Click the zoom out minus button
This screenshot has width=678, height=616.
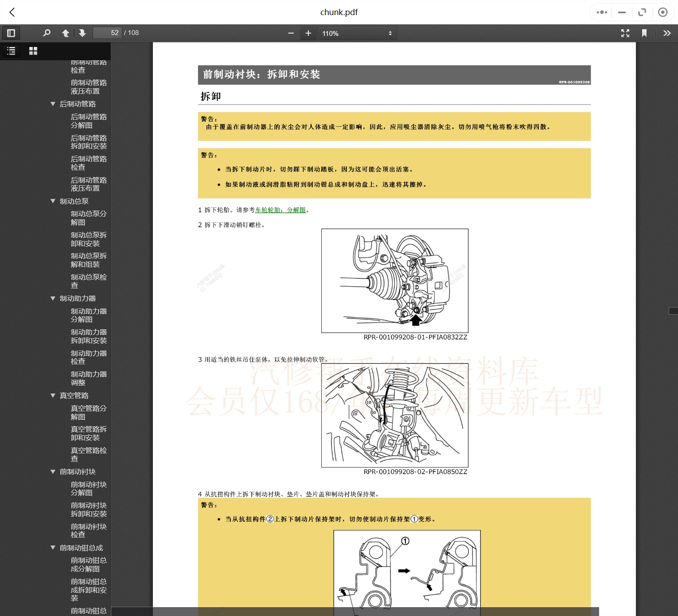coord(291,33)
